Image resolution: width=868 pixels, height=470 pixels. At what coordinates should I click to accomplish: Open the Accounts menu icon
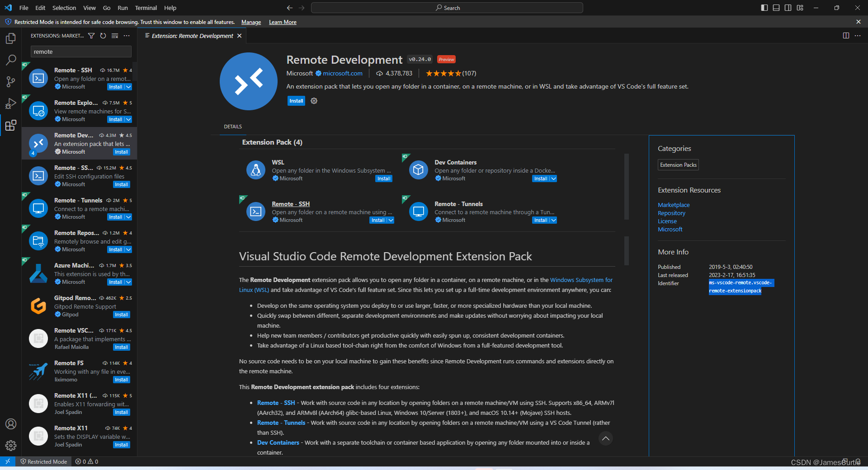point(11,424)
